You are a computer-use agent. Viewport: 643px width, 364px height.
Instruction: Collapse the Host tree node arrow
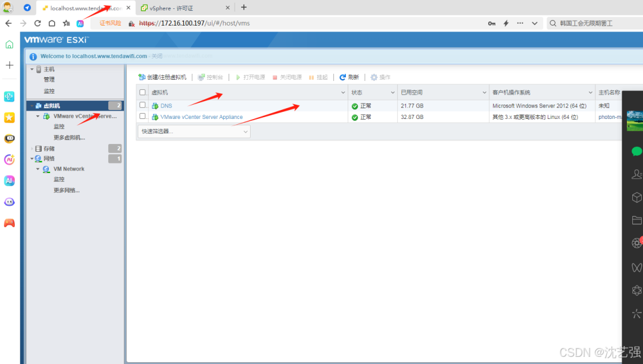(x=32, y=69)
